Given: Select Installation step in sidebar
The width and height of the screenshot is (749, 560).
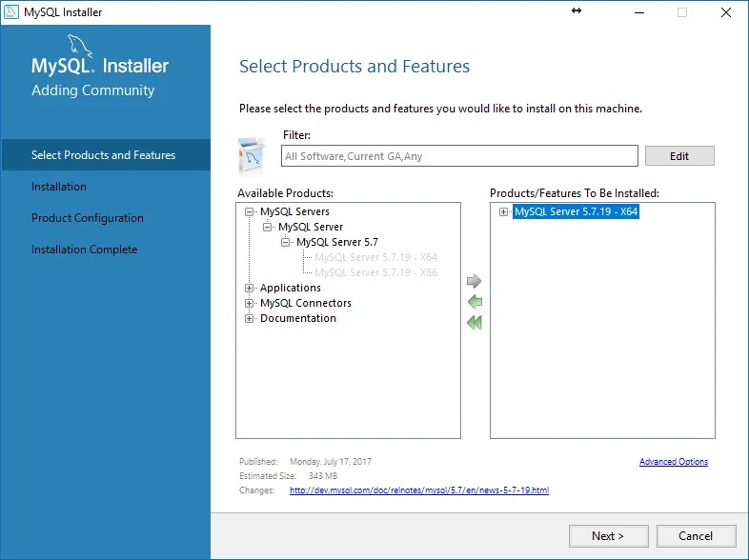Looking at the screenshot, I should [x=59, y=186].
